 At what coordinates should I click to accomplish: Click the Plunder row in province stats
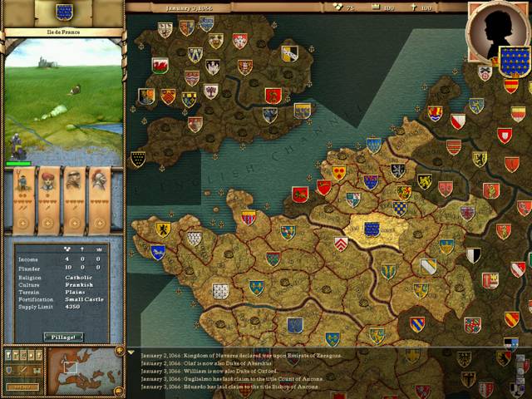[x=61, y=268]
